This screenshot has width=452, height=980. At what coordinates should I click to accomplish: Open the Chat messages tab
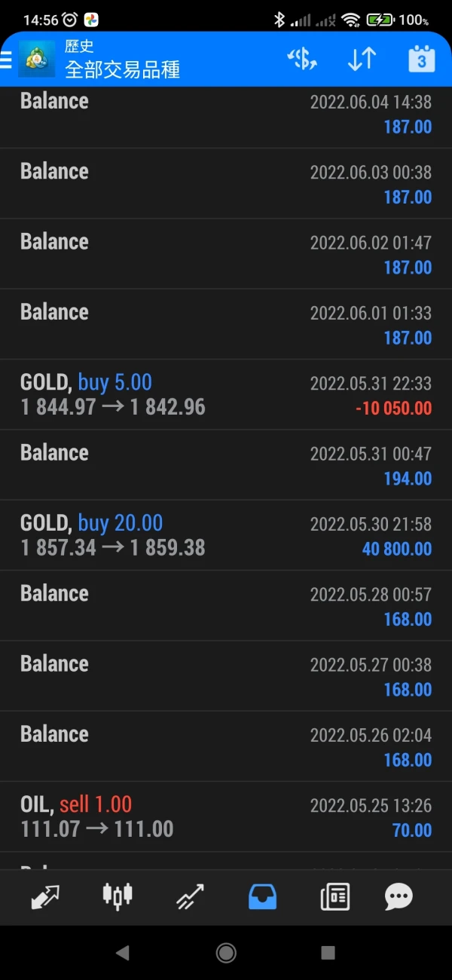tap(399, 896)
